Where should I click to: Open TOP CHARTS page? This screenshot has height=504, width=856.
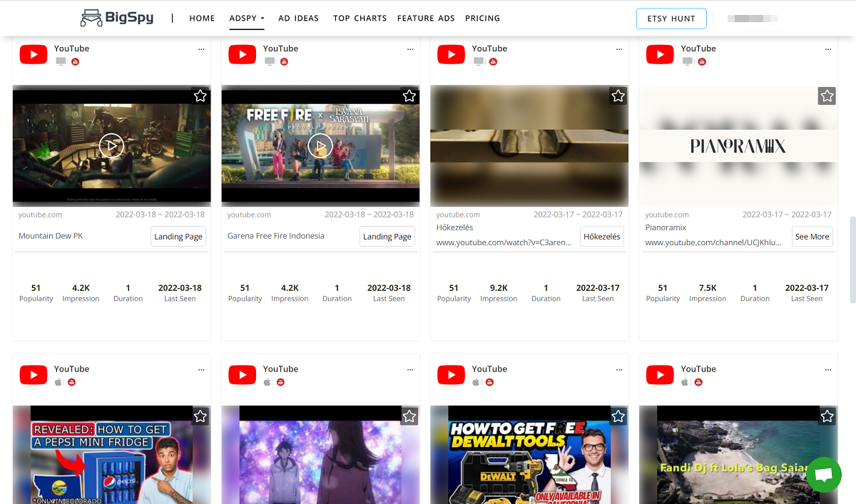[x=360, y=19]
